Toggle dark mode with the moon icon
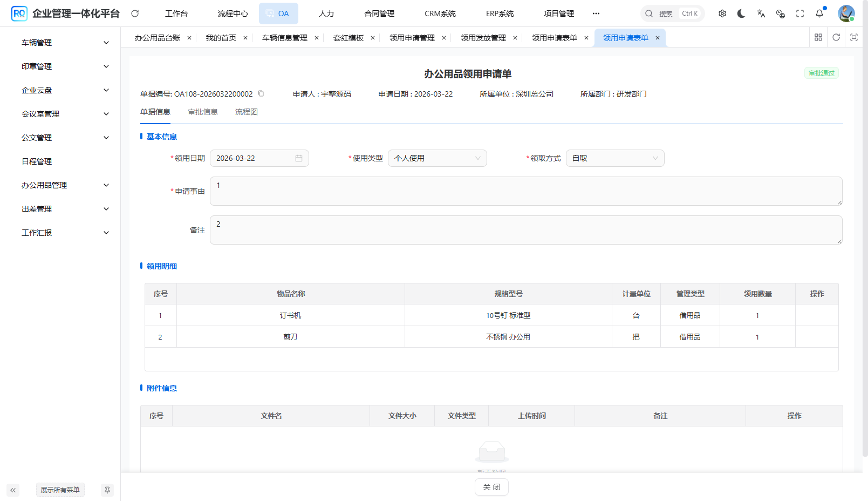This screenshot has width=868, height=501. pyautogui.click(x=741, y=13)
